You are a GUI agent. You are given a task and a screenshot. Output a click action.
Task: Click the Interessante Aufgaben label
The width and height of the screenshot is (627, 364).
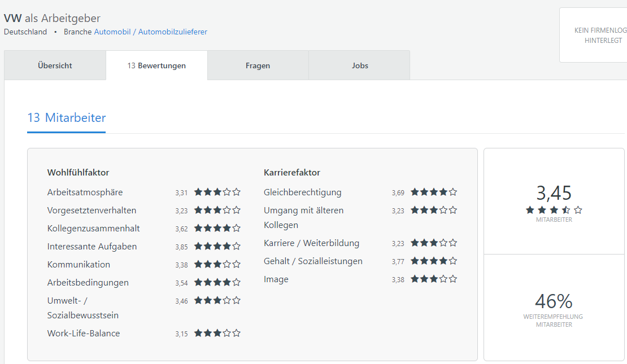click(x=92, y=247)
